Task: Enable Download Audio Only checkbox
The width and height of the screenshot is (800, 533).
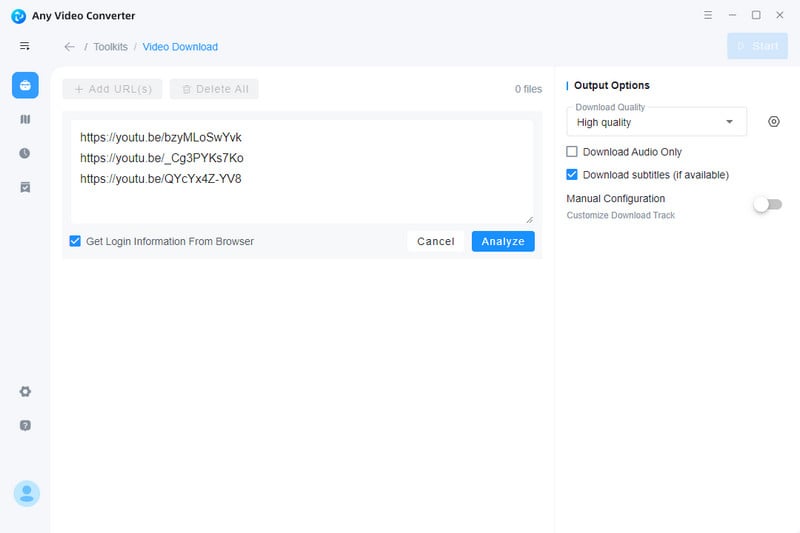Action: point(572,151)
